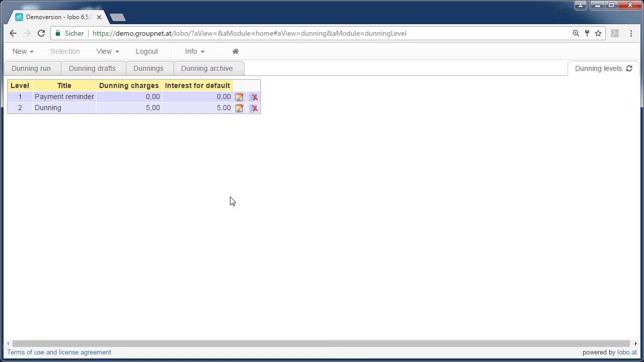Viewport: 644px width, 362px height.
Task: Open Terms of use and license agreement
Action: [x=59, y=352]
